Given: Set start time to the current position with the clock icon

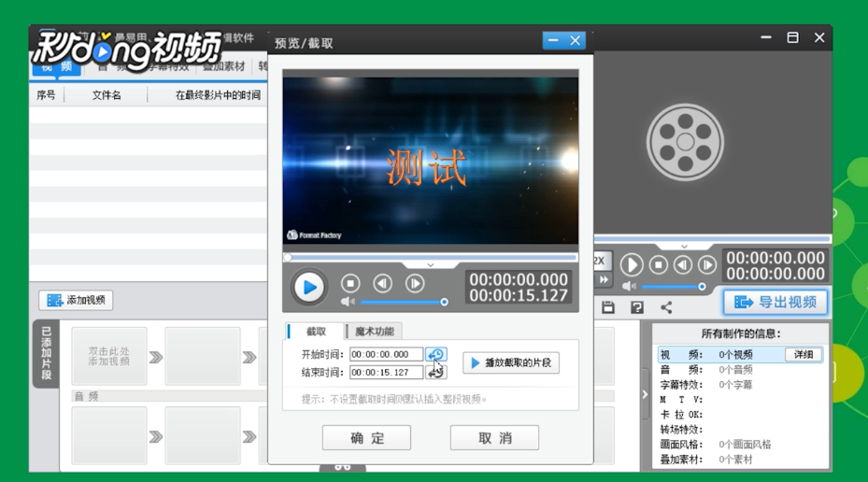Looking at the screenshot, I should (x=436, y=354).
